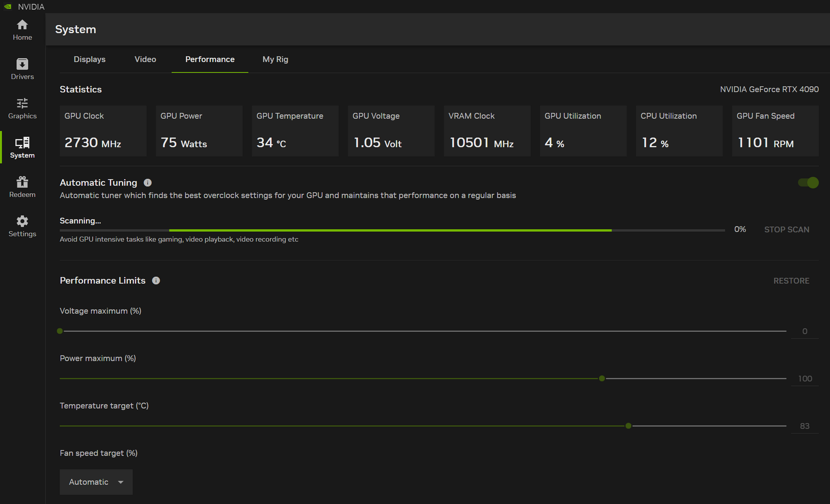Show info tooltip for Automatic Tuning
Viewport: 830px width, 504px height.
(148, 182)
